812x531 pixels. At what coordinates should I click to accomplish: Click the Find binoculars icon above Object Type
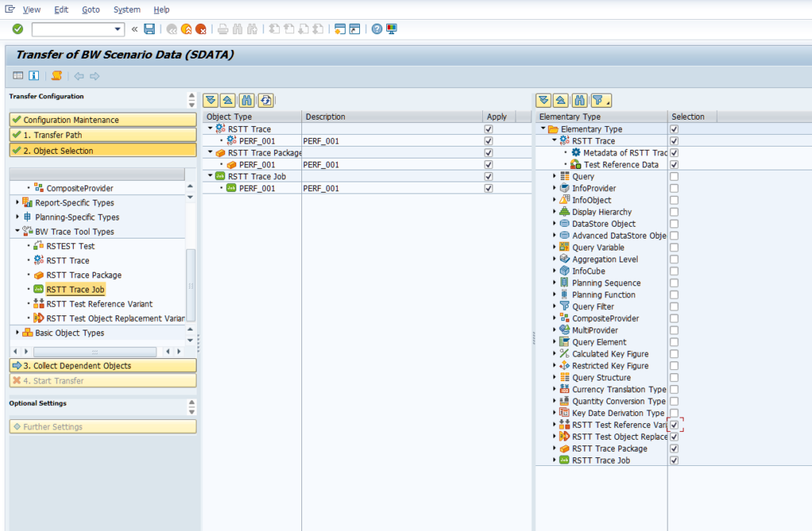coord(247,100)
